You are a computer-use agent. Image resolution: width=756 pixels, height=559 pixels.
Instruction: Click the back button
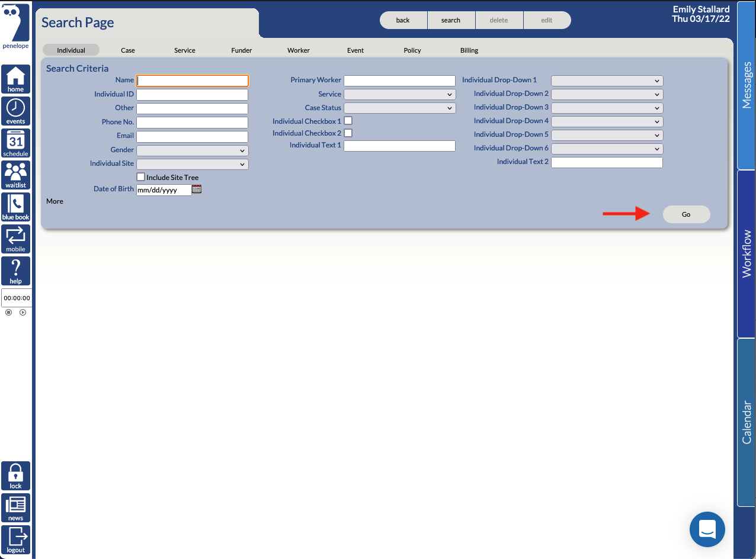tap(403, 20)
